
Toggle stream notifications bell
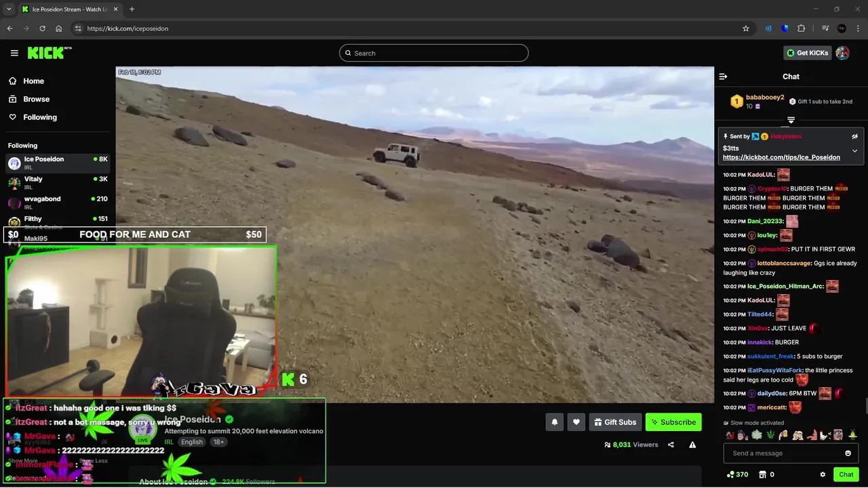pyautogui.click(x=555, y=422)
